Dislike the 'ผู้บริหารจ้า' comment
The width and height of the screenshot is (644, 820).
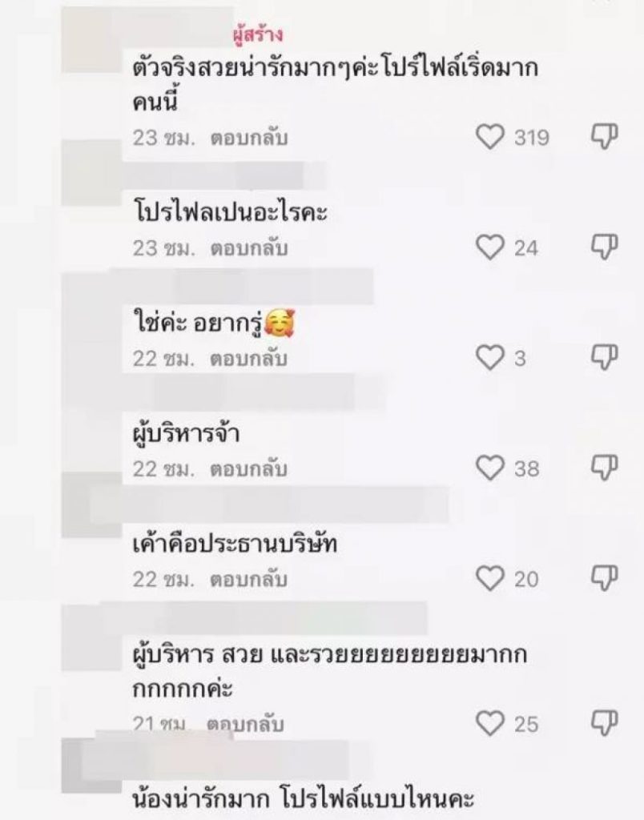coord(604,468)
